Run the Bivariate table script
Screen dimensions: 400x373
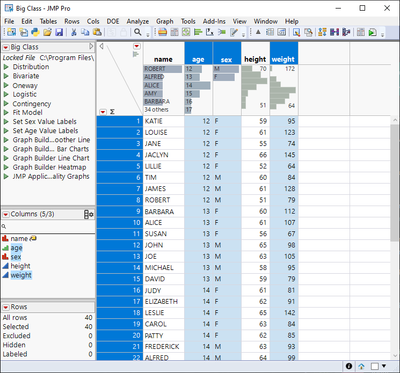pos(6,76)
